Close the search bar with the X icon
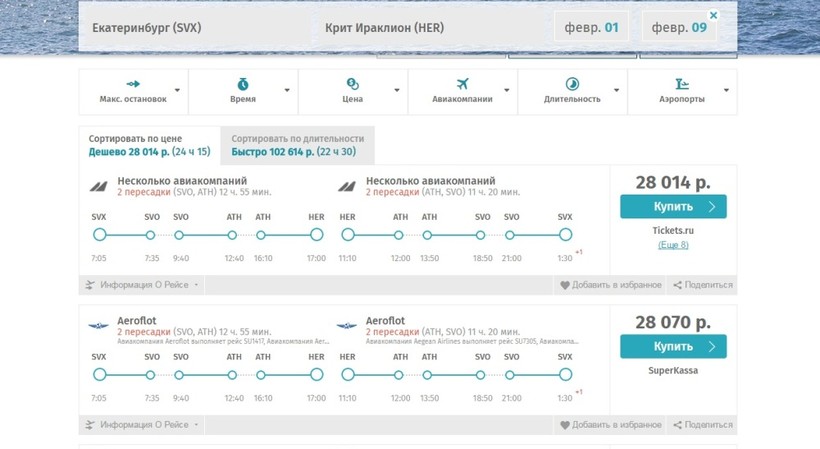This screenshot has height=449, width=820. coord(713,16)
